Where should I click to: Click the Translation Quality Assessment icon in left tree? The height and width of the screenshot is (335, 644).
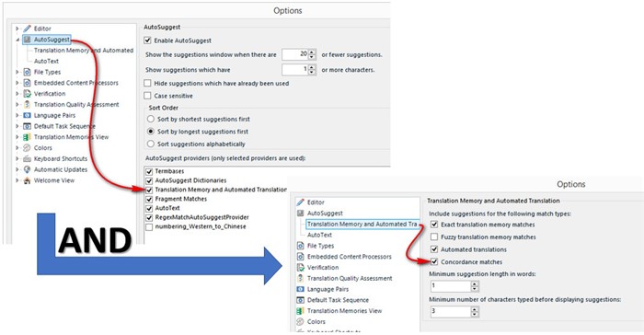[x=27, y=104]
